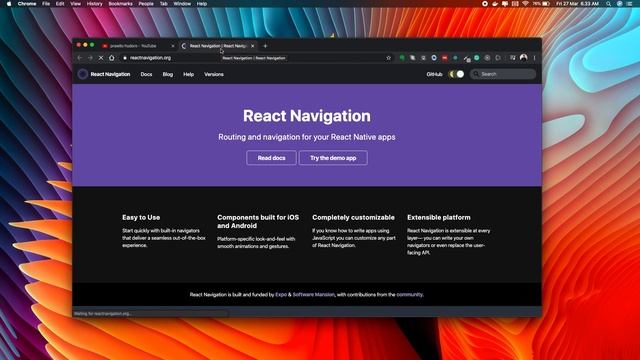This screenshot has width=640, height=360.
Task: Close the YouTube tab
Action: (x=173, y=46)
